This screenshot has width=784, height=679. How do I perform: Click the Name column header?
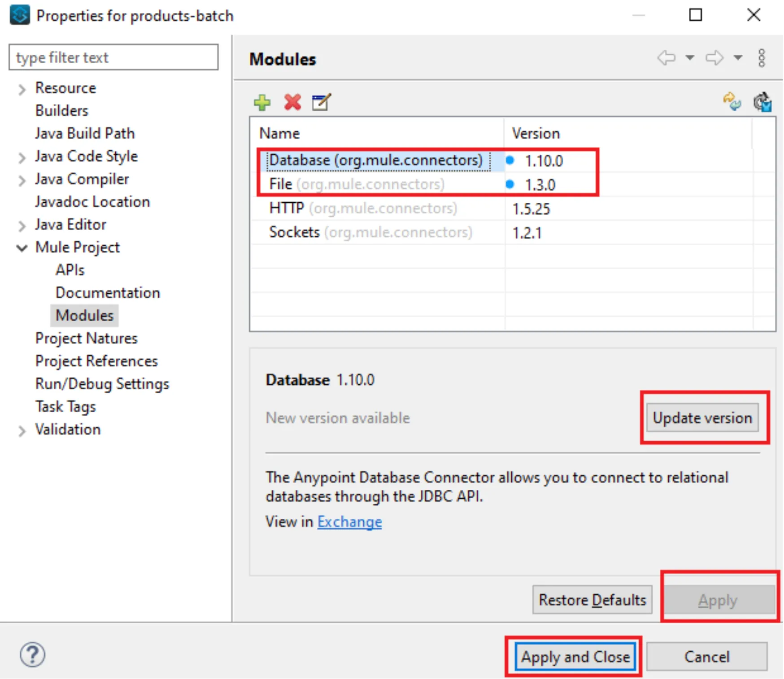377,133
